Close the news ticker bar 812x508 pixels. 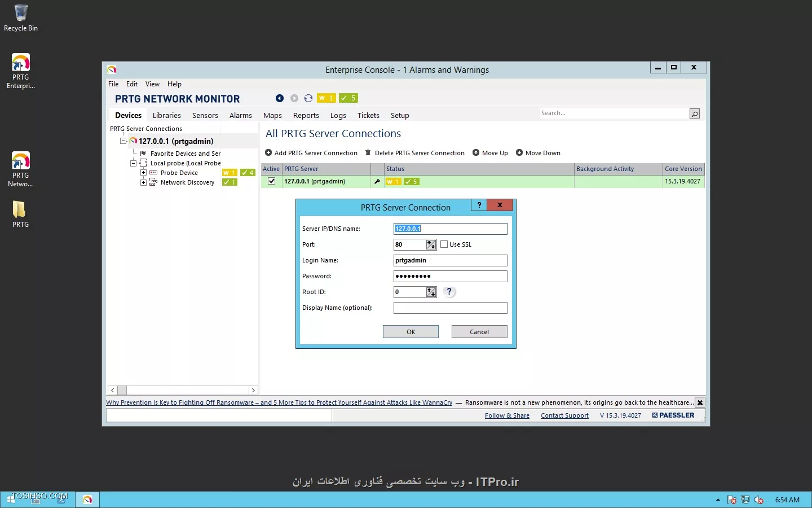click(700, 402)
